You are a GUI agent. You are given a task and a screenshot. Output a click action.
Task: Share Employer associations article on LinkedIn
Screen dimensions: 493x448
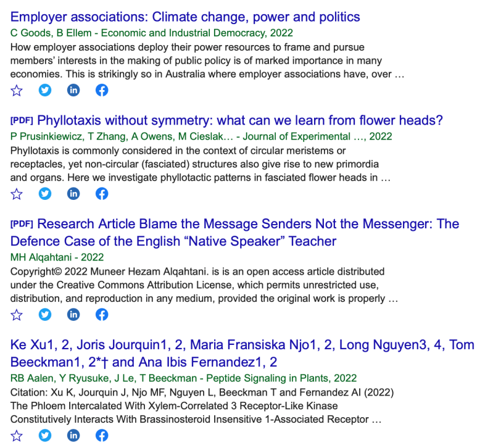(x=73, y=90)
